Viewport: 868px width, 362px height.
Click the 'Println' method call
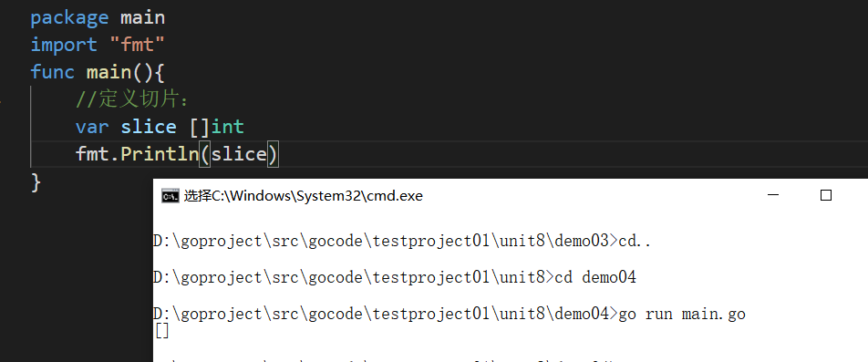[x=160, y=154]
